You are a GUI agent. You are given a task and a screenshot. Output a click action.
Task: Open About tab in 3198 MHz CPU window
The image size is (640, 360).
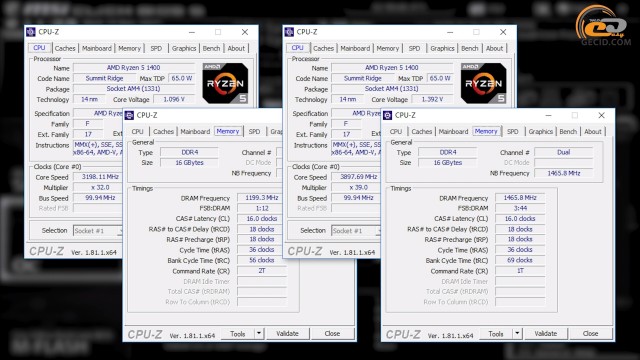(x=236, y=48)
